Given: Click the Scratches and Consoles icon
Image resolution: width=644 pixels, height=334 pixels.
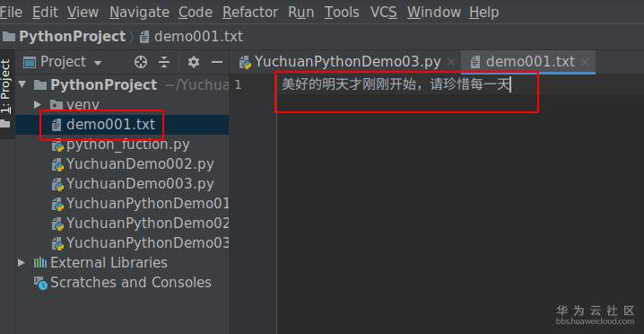Looking at the screenshot, I should [x=40, y=283].
